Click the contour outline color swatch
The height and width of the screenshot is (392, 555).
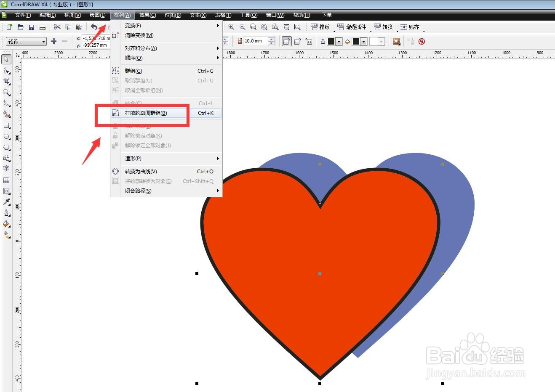331,41
